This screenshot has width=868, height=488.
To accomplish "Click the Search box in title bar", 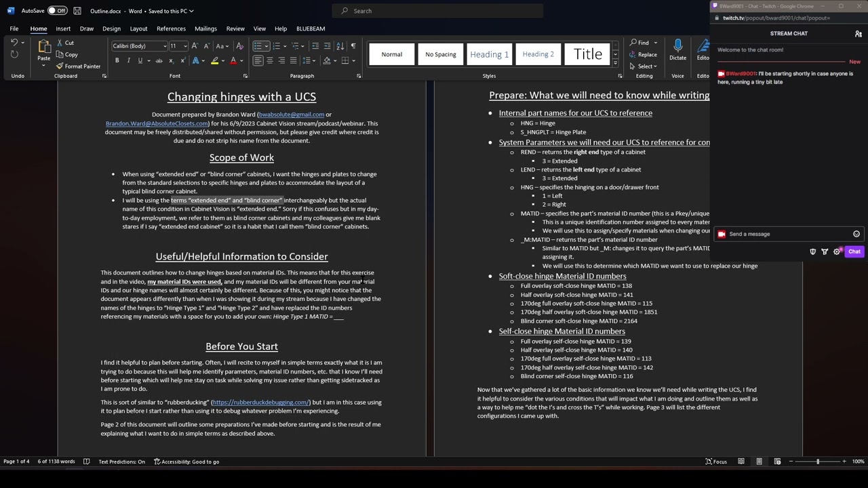I will coord(437,11).
